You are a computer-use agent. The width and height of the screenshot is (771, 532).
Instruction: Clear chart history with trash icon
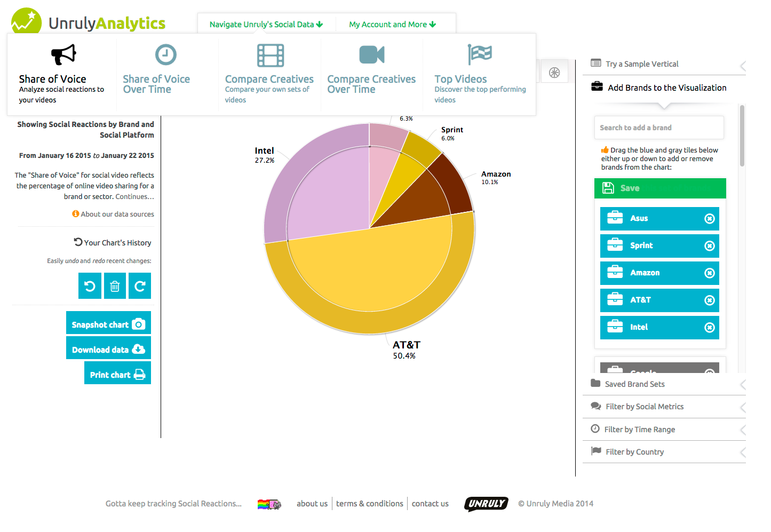click(115, 286)
